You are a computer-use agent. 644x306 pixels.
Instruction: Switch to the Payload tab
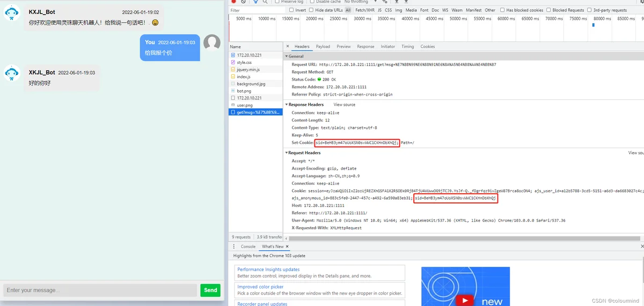(x=323, y=47)
